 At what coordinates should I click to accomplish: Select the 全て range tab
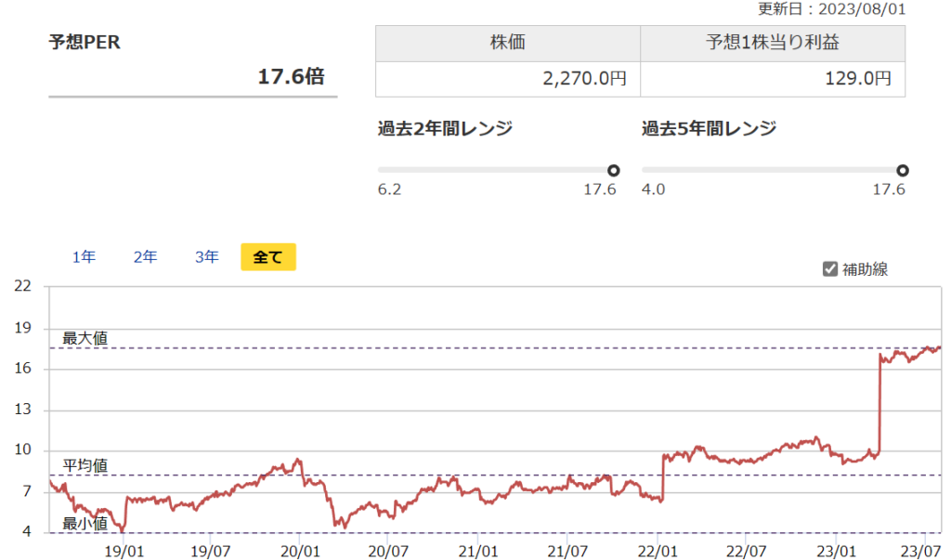coord(268,256)
